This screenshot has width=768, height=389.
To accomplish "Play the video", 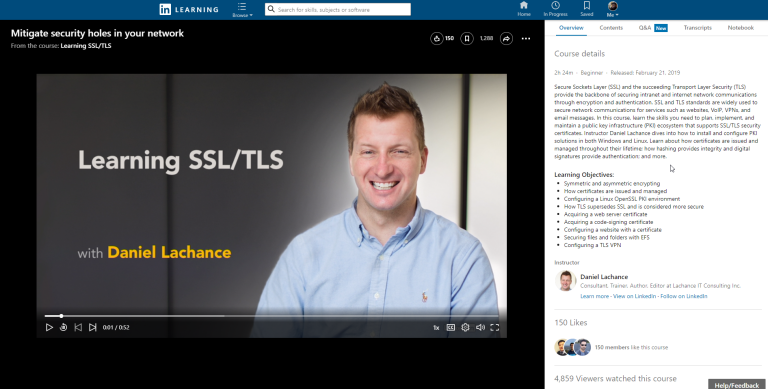I will click(x=49, y=327).
